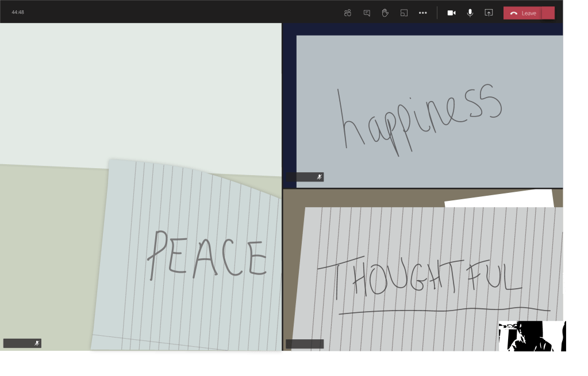Open breakout rooms icon
The width and height of the screenshot is (588, 376).
[404, 13]
